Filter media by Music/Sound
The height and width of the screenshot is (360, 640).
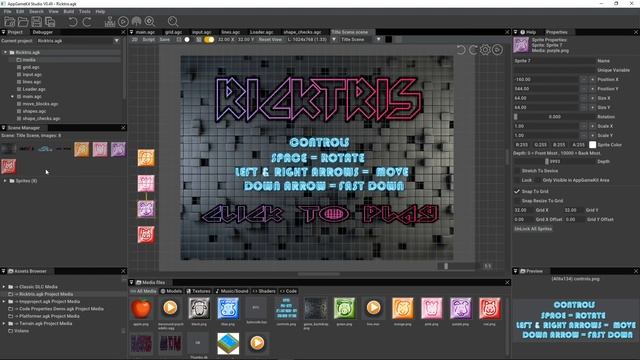(x=231, y=291)
